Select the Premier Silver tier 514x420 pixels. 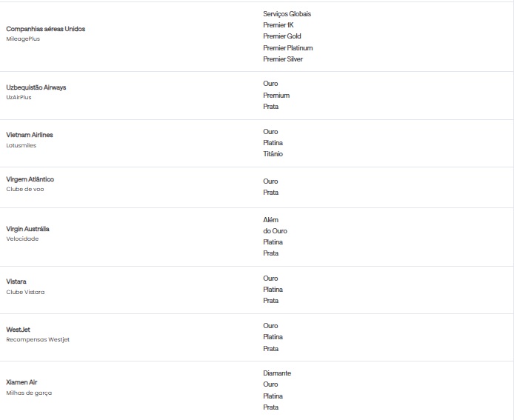(283, 59)
